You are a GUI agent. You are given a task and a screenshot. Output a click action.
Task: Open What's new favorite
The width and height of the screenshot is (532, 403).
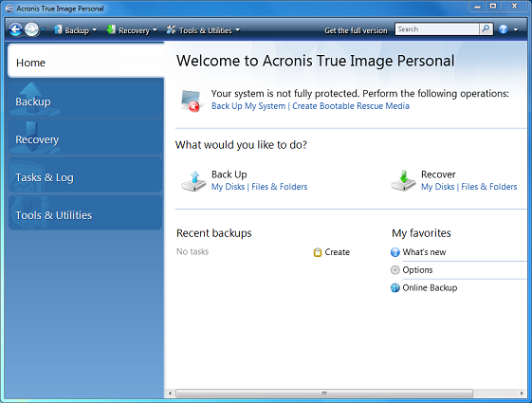click(x=424, y=252)
